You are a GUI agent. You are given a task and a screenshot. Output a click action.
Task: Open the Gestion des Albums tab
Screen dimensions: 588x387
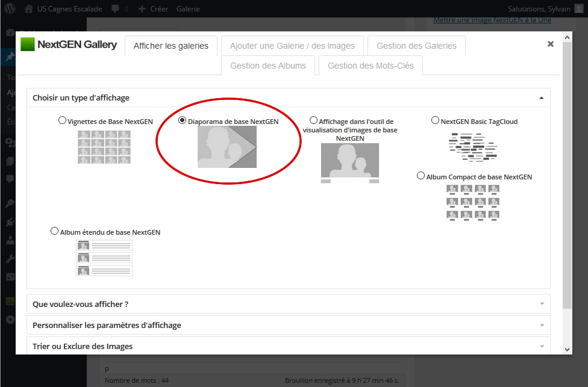coord(268,66)
